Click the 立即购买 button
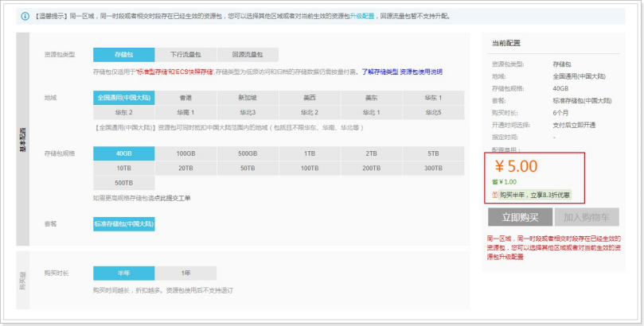The height and width of the screenshot is (326, 644). pyautogui.click(x=520, y=217)
